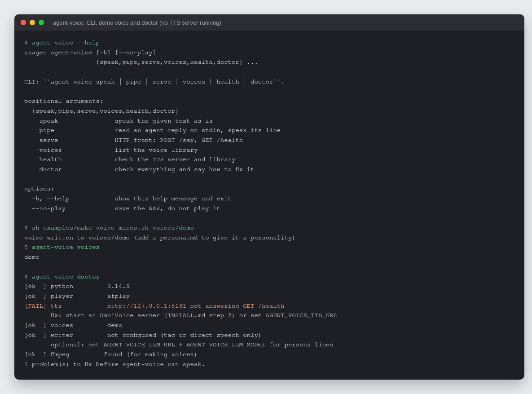The height and width of the screenshot is (394, 532).
Task: Click the green maximize window dot
Action: tap(41, 22)
